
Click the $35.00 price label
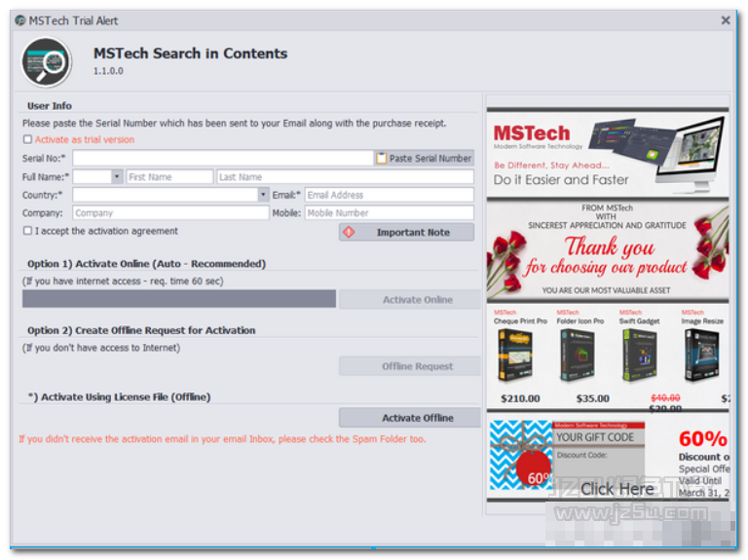(x=592, y=398)
